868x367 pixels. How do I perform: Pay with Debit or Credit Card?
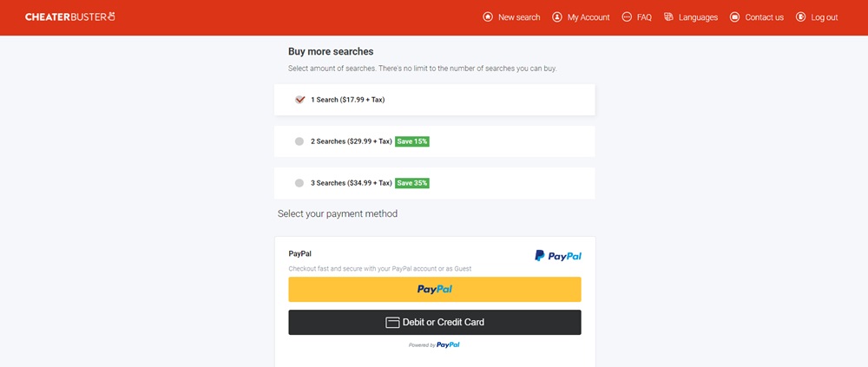pos(435,323)
